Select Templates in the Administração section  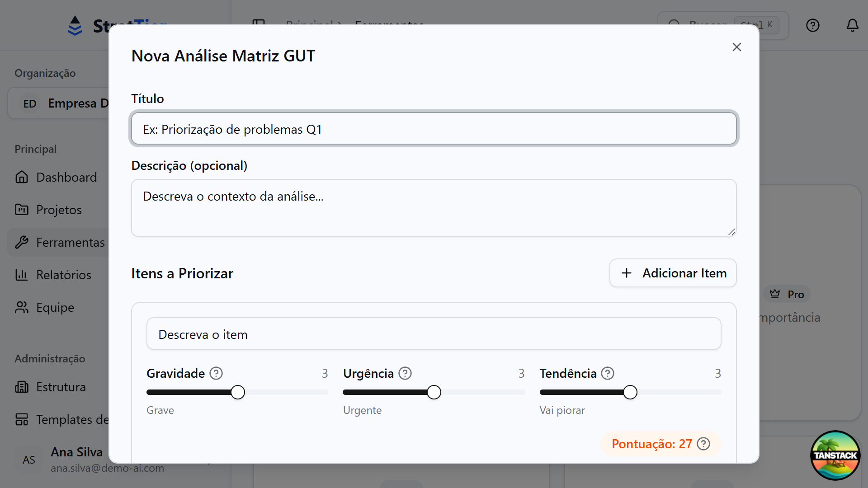coord(21,419)
